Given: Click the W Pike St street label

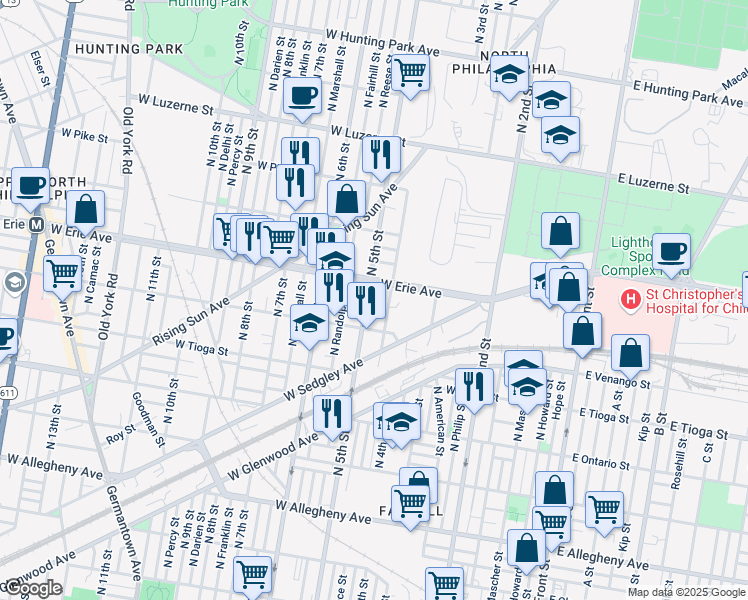Looking at the screenshot, I should pos(84,135).
